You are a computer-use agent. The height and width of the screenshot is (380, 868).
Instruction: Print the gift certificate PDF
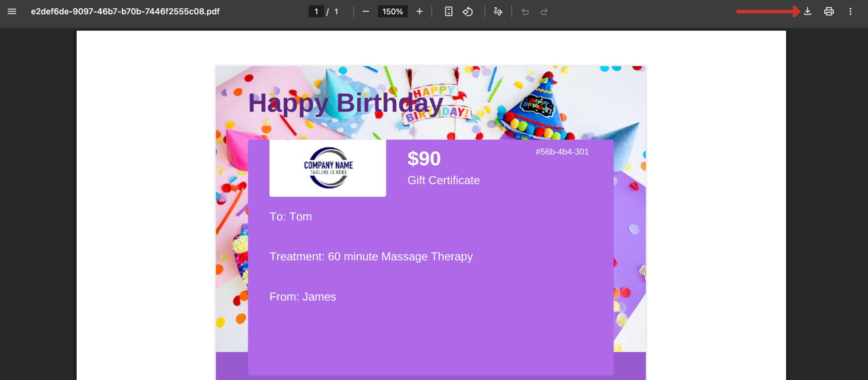point(829,12)
